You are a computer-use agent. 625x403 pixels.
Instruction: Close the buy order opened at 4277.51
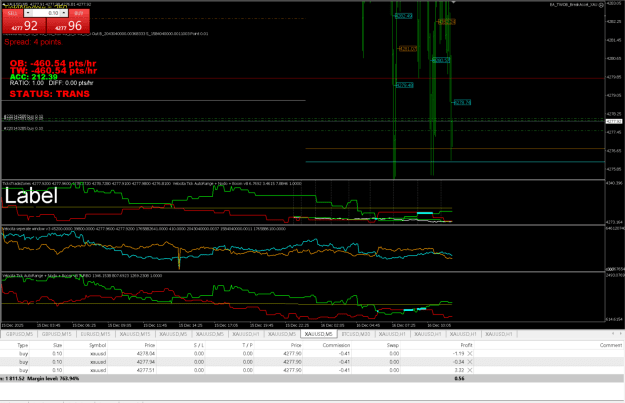[x=470, y=370]
